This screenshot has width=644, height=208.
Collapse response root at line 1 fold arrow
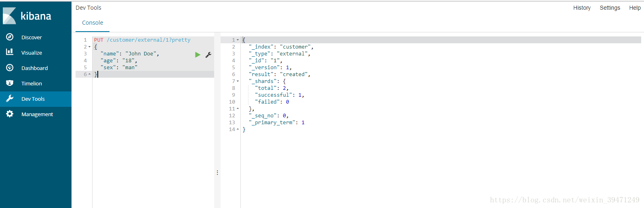(238, 40)
